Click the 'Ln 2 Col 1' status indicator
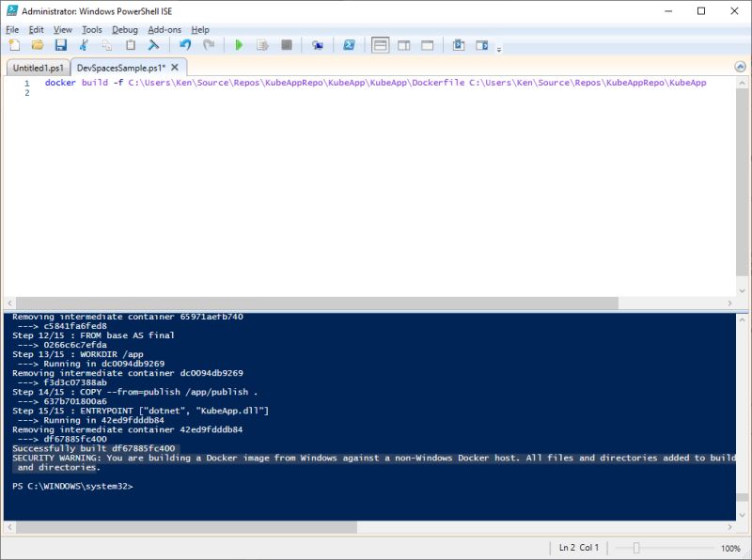Viewport: 752px width, 560px height. point(579,548)
